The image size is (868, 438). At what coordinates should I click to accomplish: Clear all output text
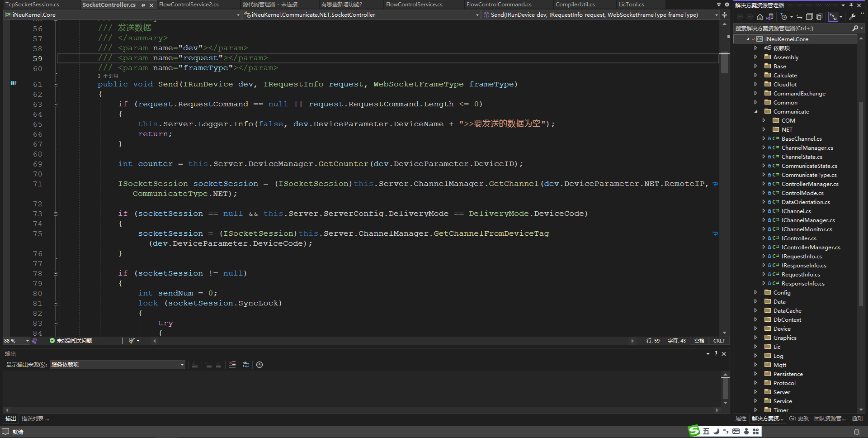pos(232,365)
